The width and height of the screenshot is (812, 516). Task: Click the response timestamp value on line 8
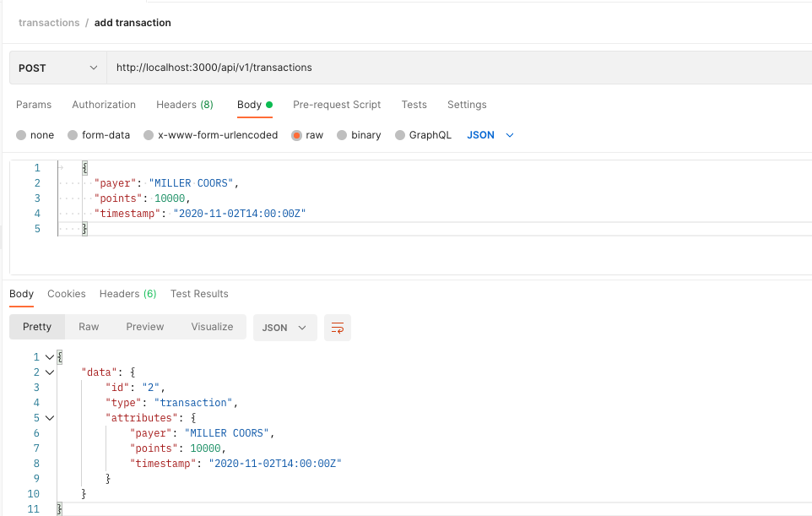pos(275,464)
